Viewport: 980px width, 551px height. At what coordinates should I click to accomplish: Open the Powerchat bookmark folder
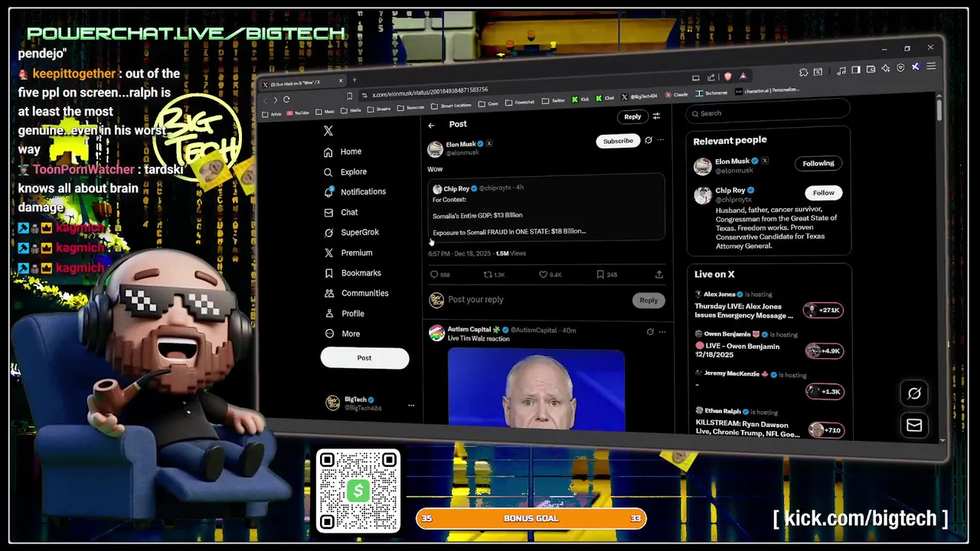pos(520,103)
